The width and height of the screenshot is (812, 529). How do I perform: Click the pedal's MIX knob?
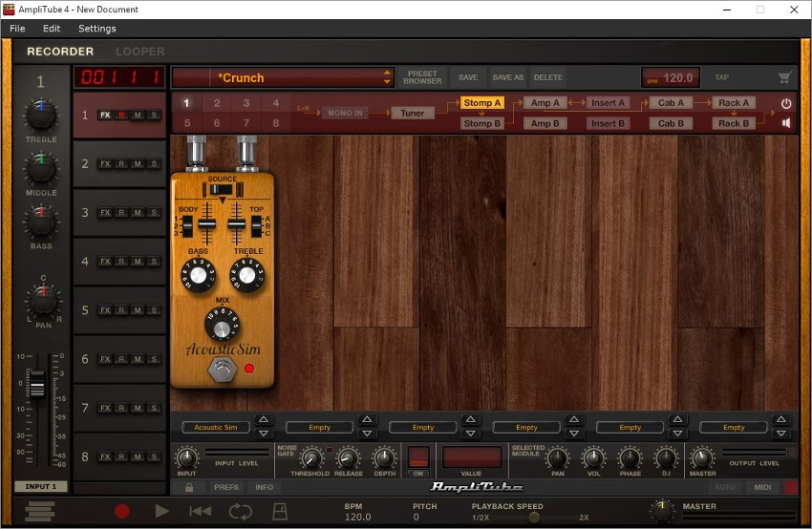click(x=222, y=324)
